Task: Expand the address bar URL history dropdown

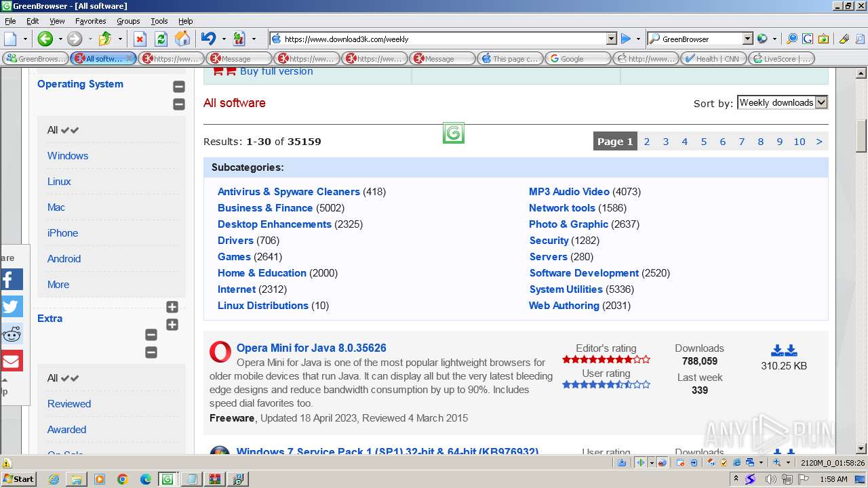Action: [611, 39]
